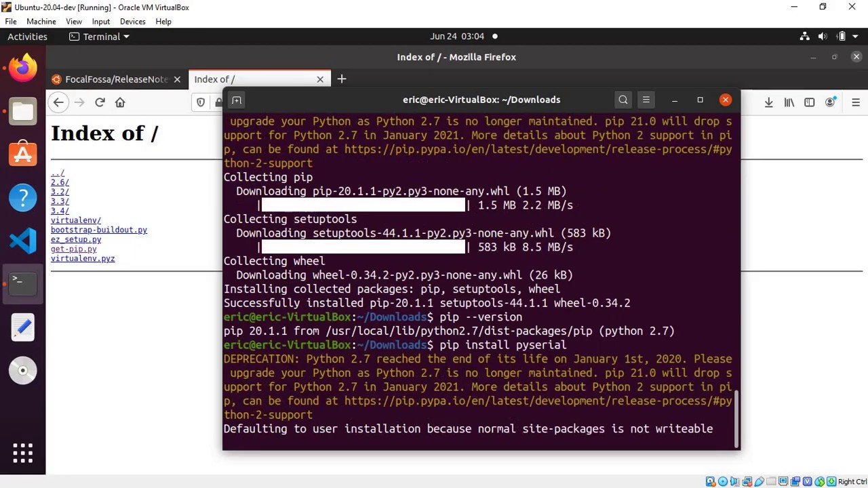This screenshot has height=488, width=868.
Task: Close the FocalFossa ReleaseNotes tab
Action: point(177,79)
